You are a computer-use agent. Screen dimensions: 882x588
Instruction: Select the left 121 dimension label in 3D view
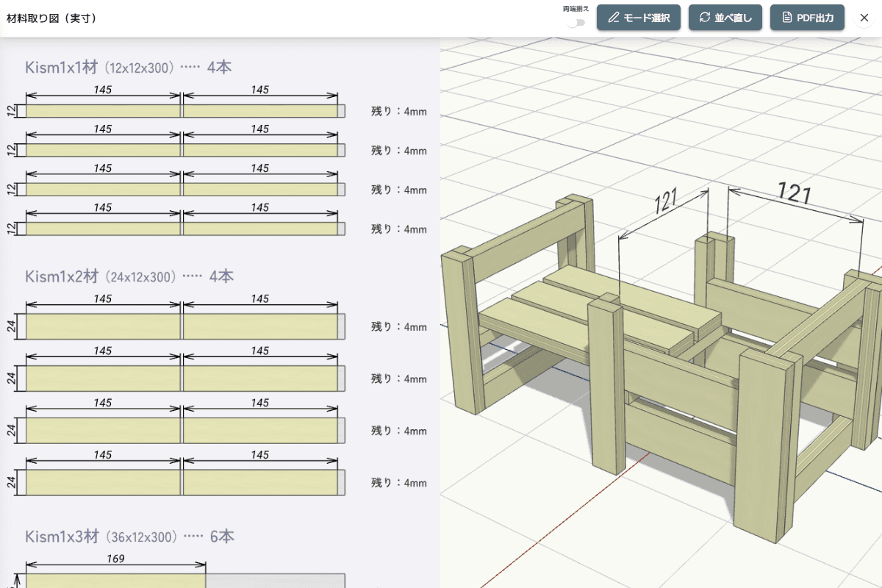pyautogui.click(x=666, y=201)
